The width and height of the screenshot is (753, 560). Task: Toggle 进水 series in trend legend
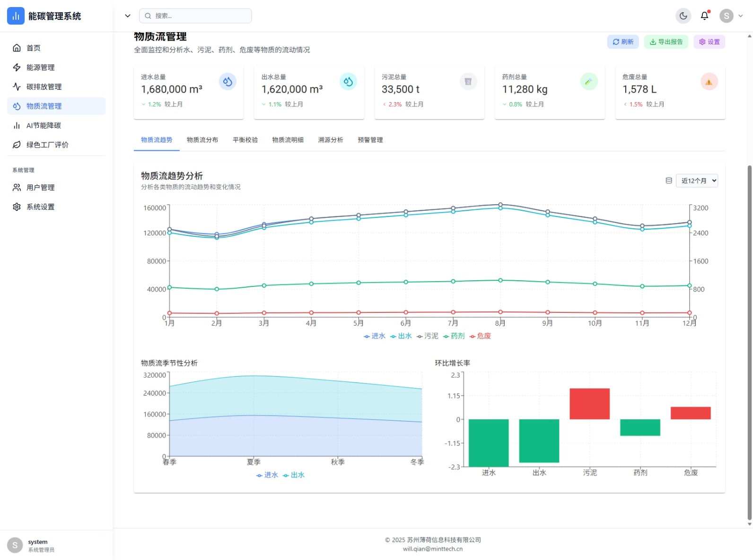coord(375,336)
